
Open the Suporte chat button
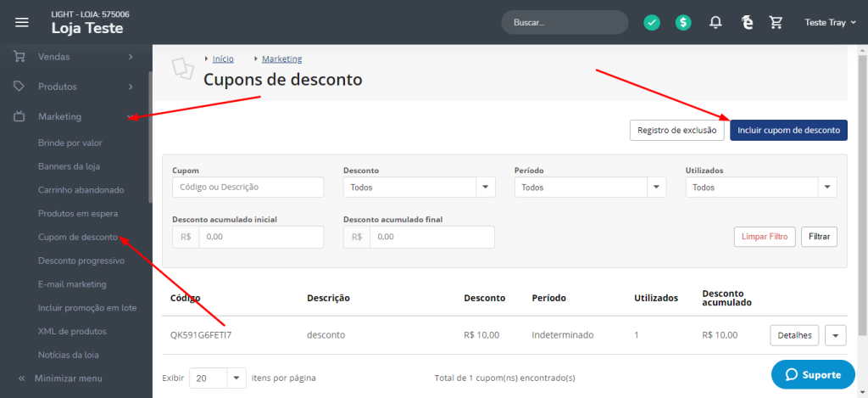click(813, 375)
